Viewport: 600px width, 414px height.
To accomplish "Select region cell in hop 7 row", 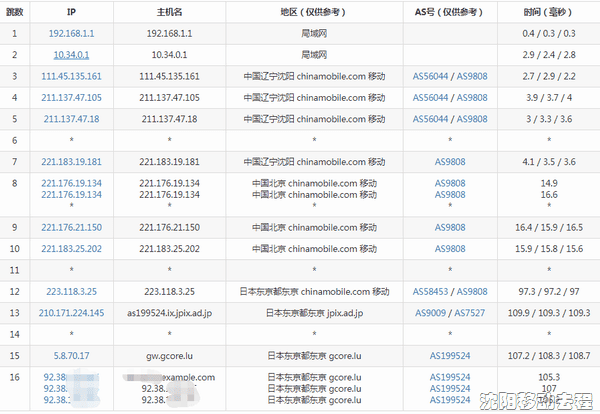I will tap(314, 162).
